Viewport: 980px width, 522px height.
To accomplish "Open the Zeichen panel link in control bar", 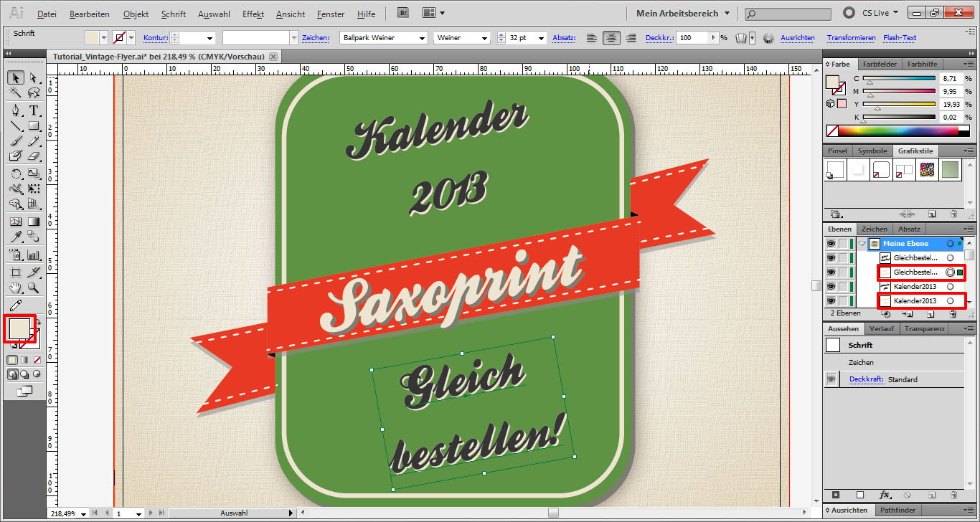I will click(x=315, y=38).
